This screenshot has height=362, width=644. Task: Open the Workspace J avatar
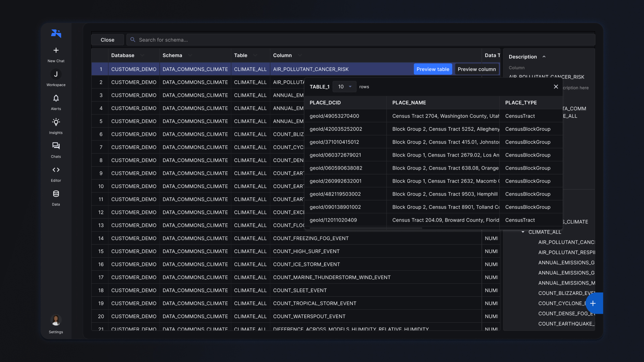(x=56, y=74)
